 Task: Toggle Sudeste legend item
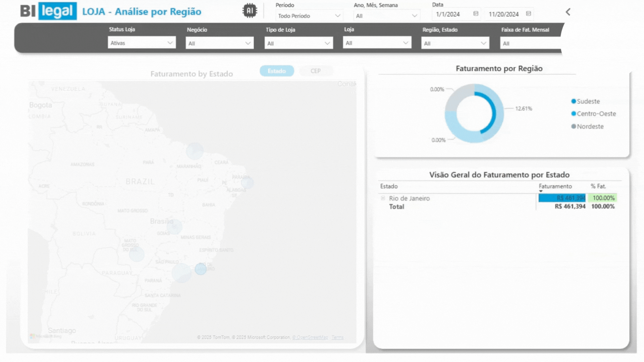[x=588, y=101]
